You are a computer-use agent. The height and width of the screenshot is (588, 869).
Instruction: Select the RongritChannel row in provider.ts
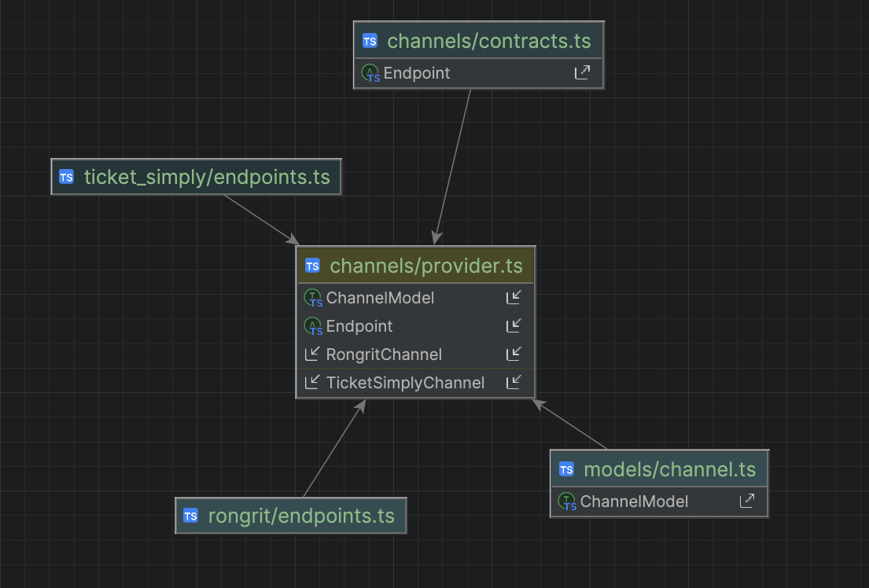416,355
